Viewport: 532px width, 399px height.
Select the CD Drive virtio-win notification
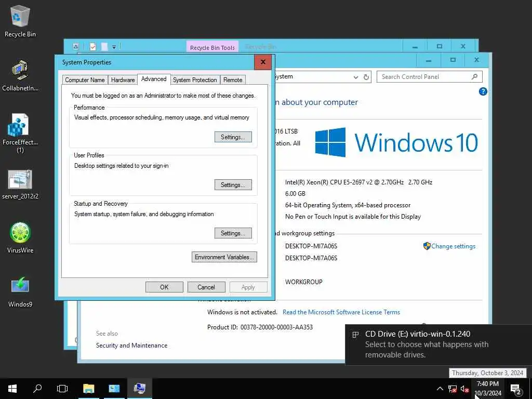point(438,344)
